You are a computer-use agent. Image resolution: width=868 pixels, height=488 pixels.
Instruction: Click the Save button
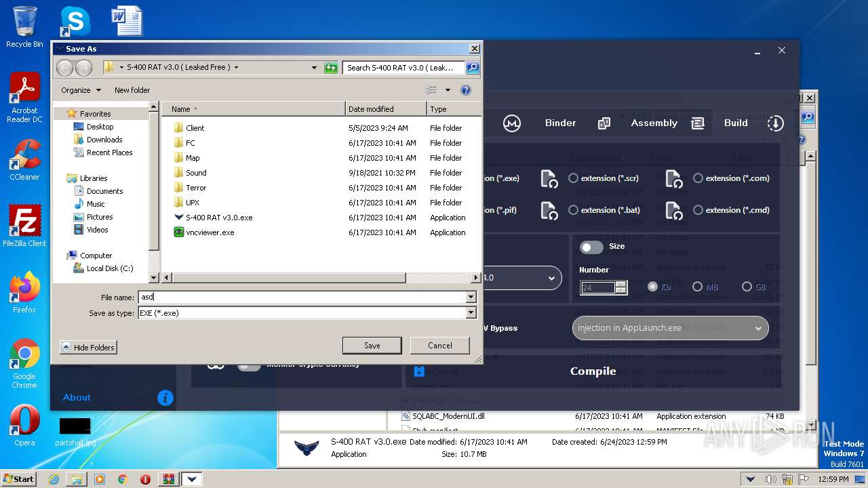[372, 346]
